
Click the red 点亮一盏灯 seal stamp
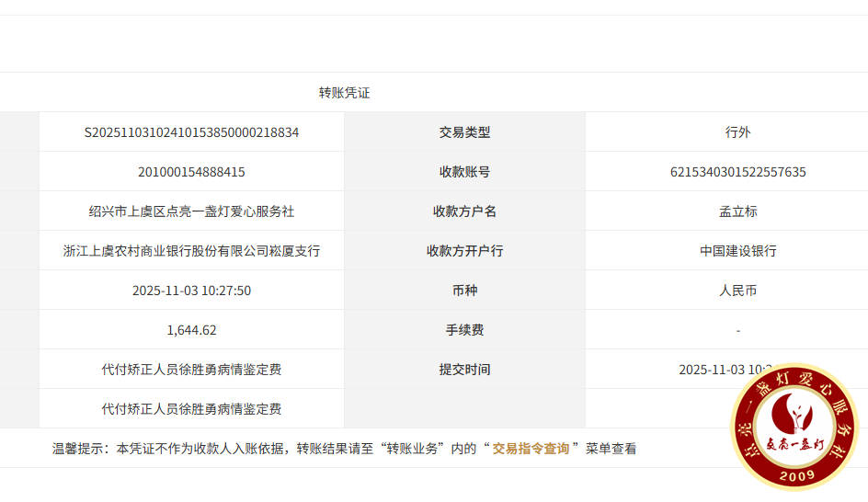pyautogui.click(x=794, y=427)
